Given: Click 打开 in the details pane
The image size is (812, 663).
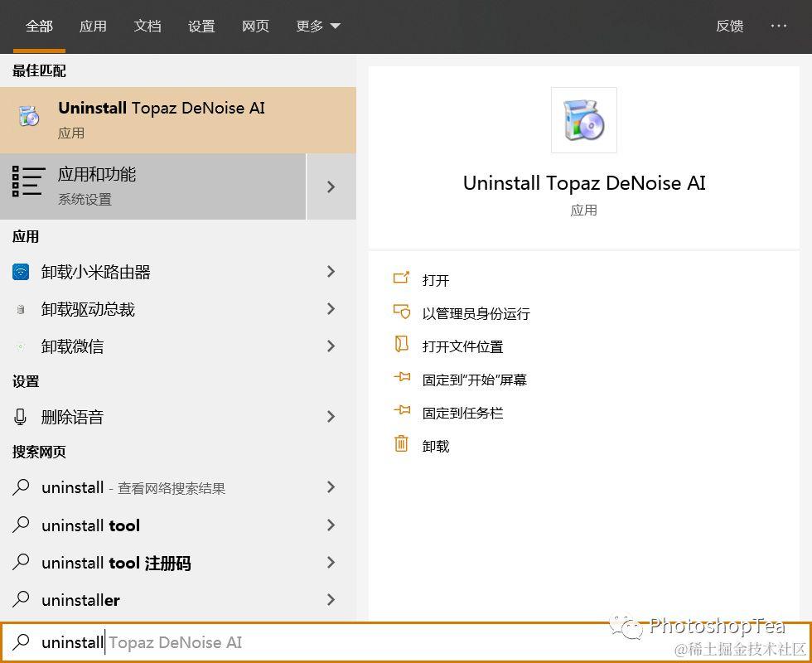Looking at the screenshot, I should click(436, 280).
